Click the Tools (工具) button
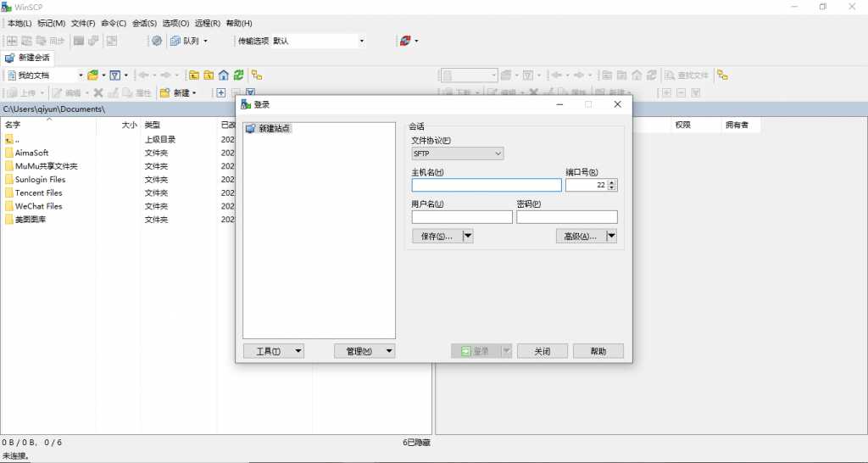868x463 pixels. tap(269, 351)
